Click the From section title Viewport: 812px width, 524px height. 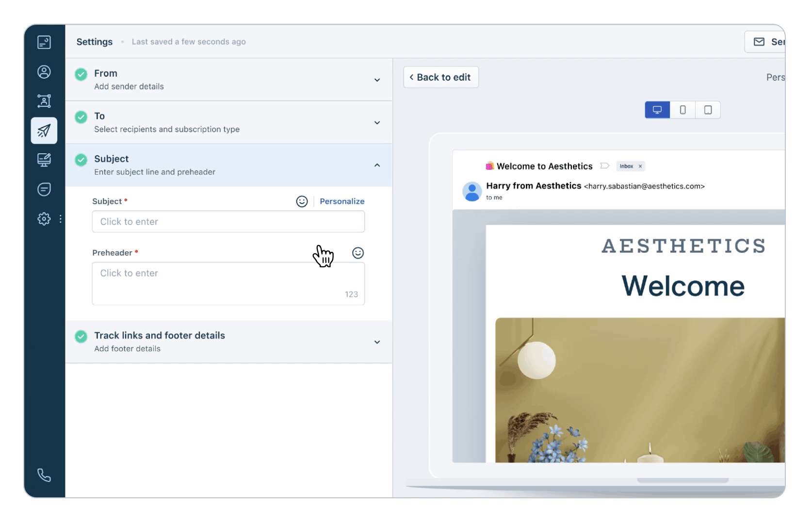pos(106,73)
